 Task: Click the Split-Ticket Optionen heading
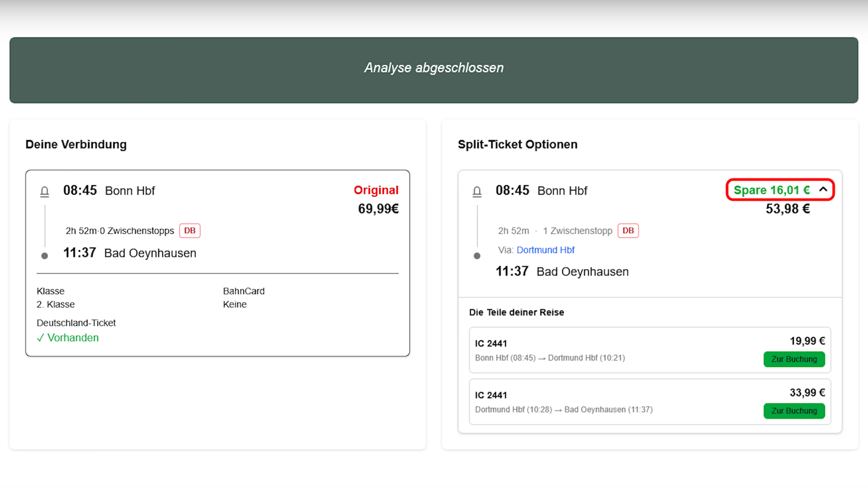pyautogui.click(x=517, y=145)
